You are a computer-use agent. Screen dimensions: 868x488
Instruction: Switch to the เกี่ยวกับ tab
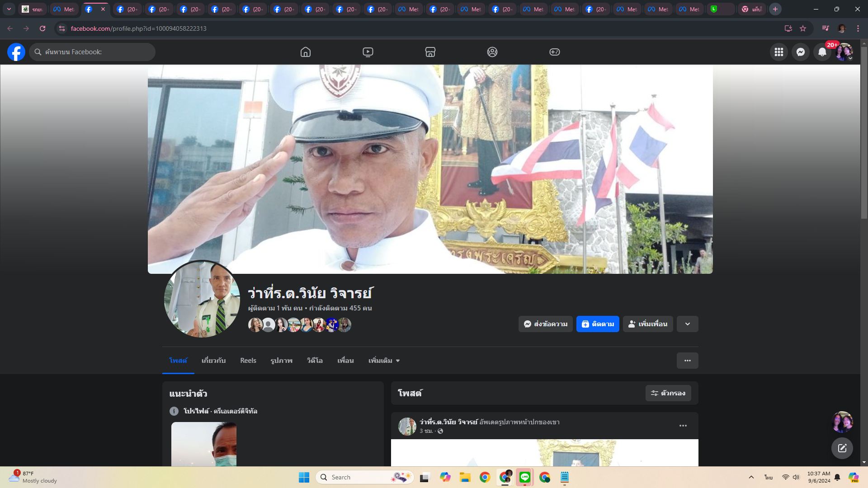[x=213, y=361]
